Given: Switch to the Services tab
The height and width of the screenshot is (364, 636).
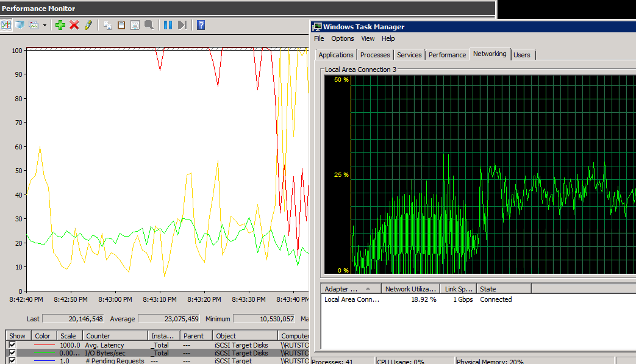Looking at the screenshot, I should (409, 55).
